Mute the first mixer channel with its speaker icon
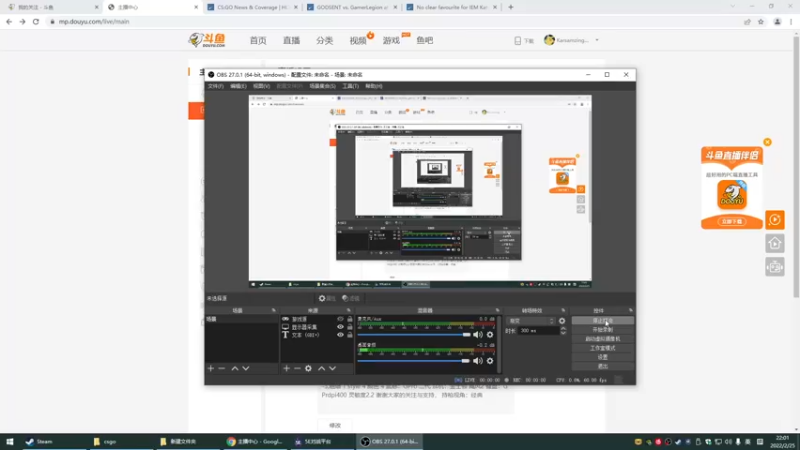This screenshot has height=450, width=800. (x=477, y=335)
